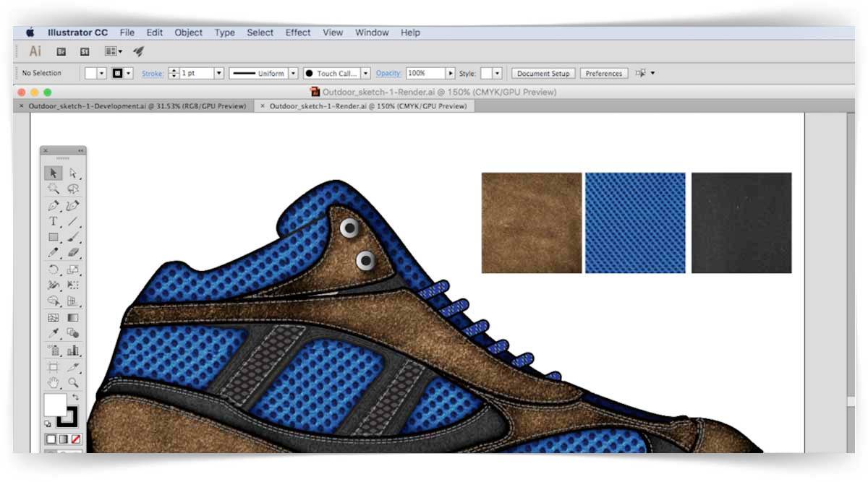The image size is (868, 482).
Task: Open Preferences from the control bar
Action: coord(603,73)
